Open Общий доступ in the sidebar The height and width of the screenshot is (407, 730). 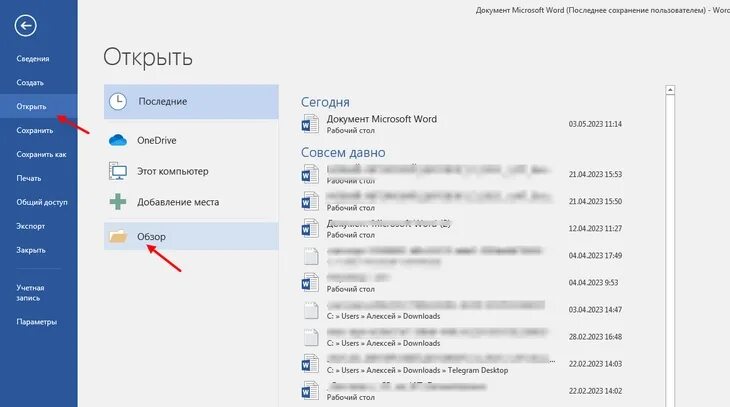pos(42,202)
